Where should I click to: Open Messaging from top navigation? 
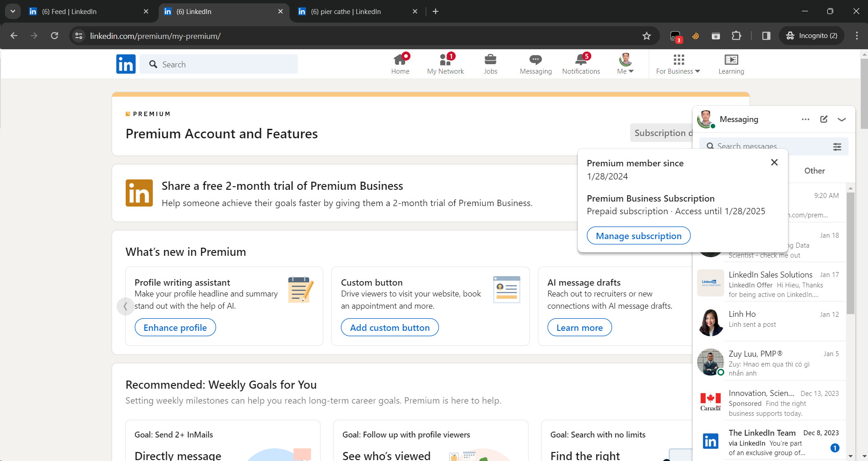[x=536, y=64]
